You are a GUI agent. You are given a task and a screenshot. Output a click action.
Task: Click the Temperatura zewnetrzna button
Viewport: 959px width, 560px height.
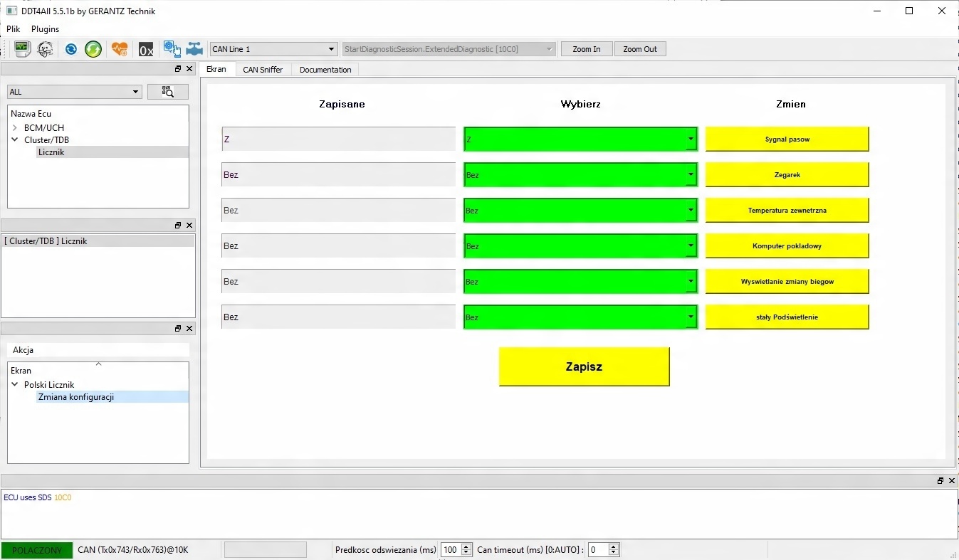tap(787, 210)
